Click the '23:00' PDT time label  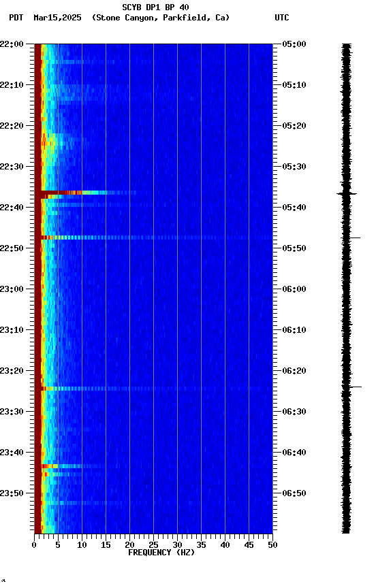12,289
